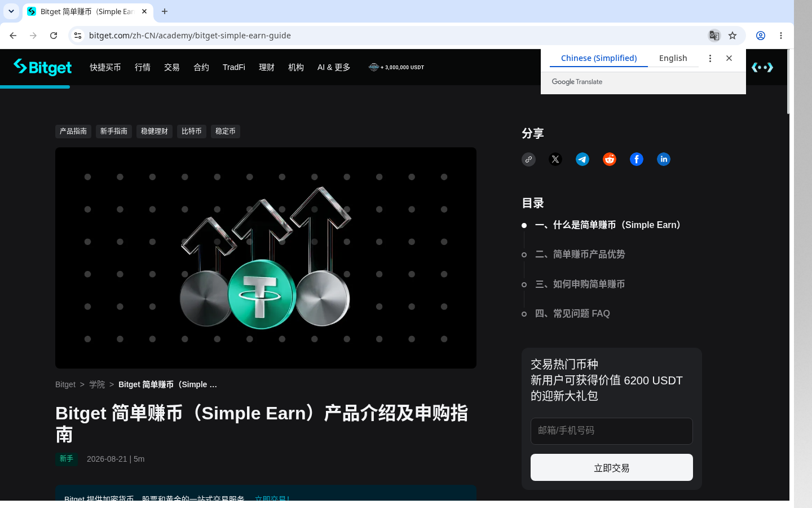Screen dimensions: 812x508
Task: Open 机构 menu
Action: (296, 67)
